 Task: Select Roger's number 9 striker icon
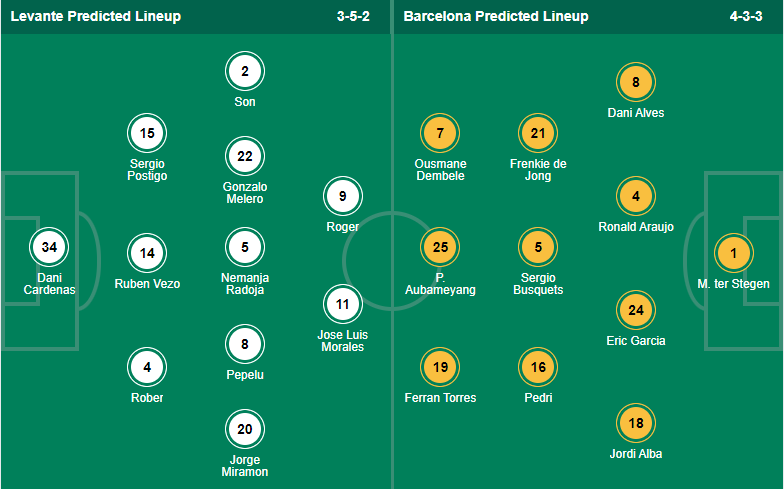(x=342, y=196)
